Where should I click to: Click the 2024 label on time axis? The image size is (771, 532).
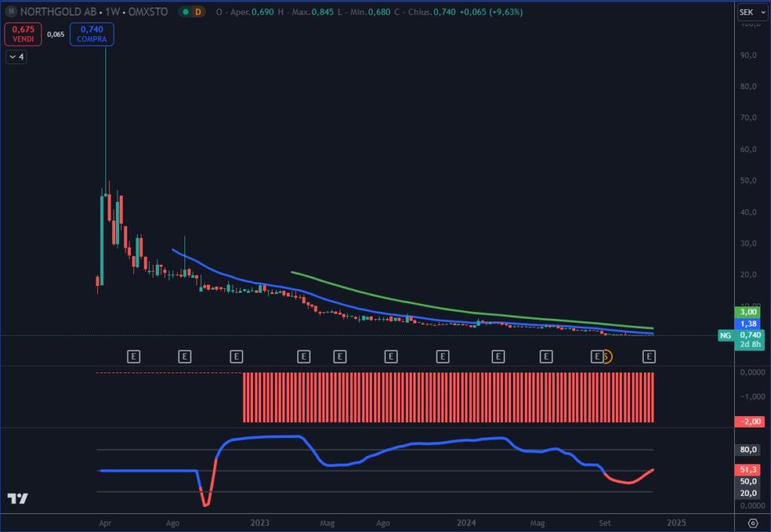pos(467,522)
